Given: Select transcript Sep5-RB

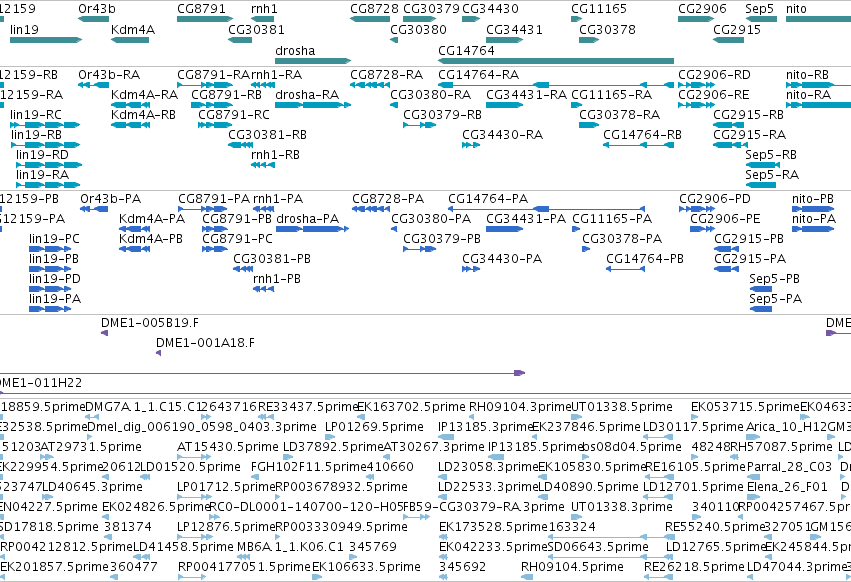Looking at the screenshot, I should [x=763, y=165].
